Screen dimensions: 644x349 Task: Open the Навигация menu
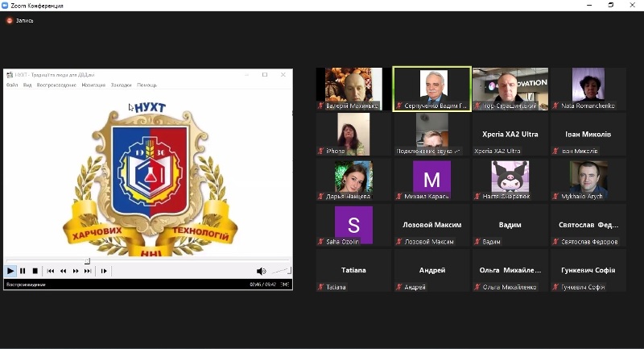tap(93, 85)
